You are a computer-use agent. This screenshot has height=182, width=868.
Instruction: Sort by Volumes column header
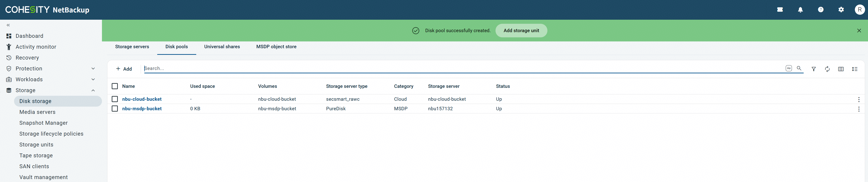point(268,86)
